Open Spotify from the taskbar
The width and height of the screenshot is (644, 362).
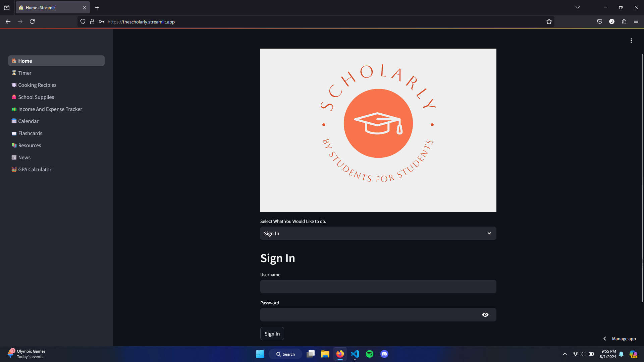370,354
